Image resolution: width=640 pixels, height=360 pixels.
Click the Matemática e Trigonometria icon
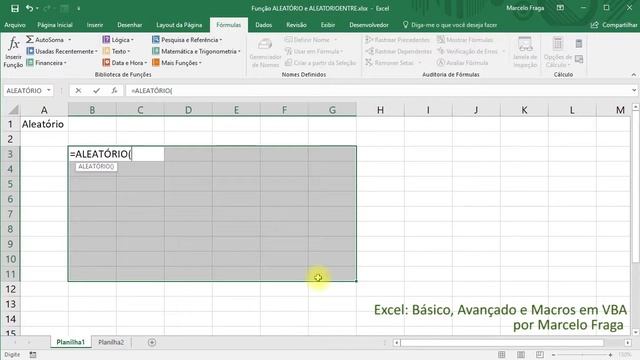156,51
